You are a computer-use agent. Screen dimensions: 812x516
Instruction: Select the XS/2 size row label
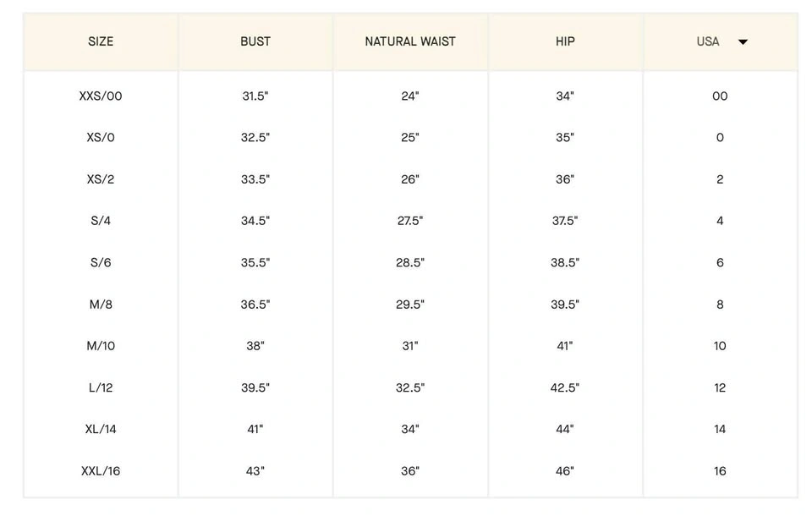(101, 179)
